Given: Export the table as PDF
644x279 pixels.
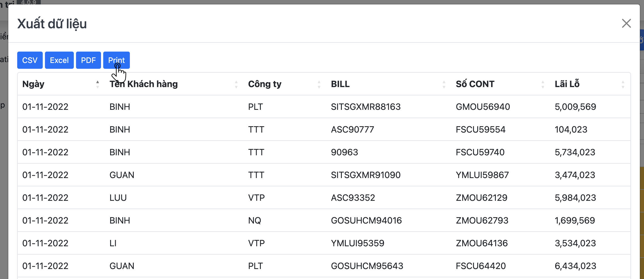Looking at the screenshot, I should tap(88, 60).
